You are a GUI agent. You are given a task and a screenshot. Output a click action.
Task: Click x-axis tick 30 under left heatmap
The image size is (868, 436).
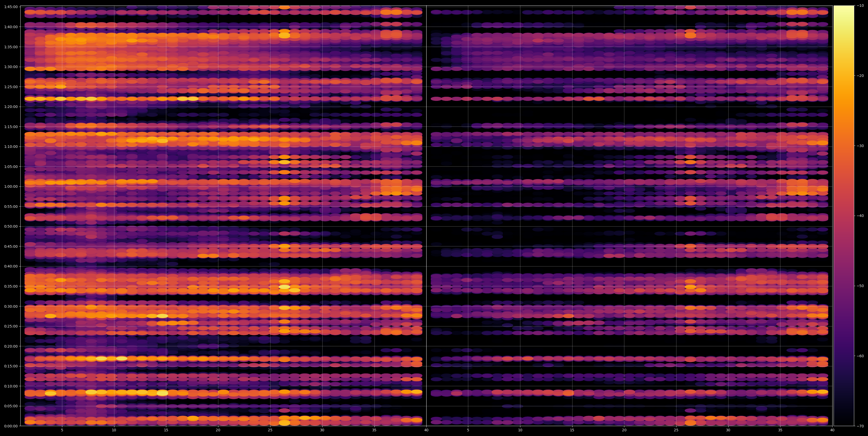[x=322, y=430]
